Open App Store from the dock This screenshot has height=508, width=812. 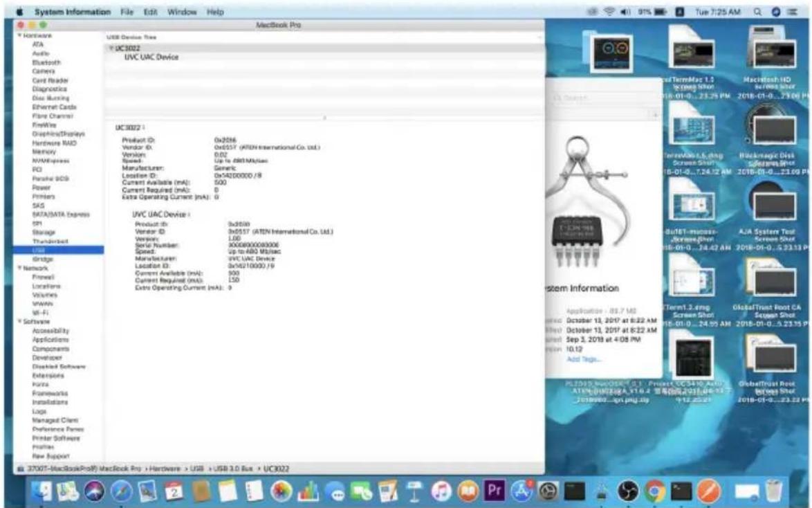(x=522, y=491)
